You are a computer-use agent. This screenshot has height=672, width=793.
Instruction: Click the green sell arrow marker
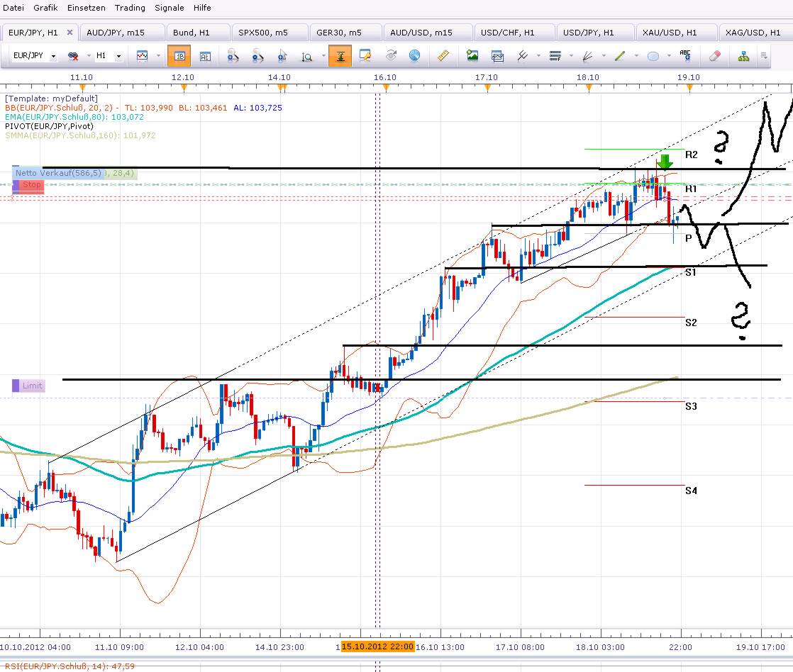(x=665, y=162)
